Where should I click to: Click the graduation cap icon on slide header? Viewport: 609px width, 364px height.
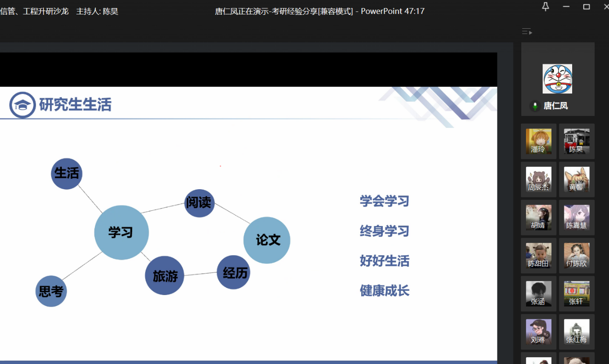[x=23, y=105]
